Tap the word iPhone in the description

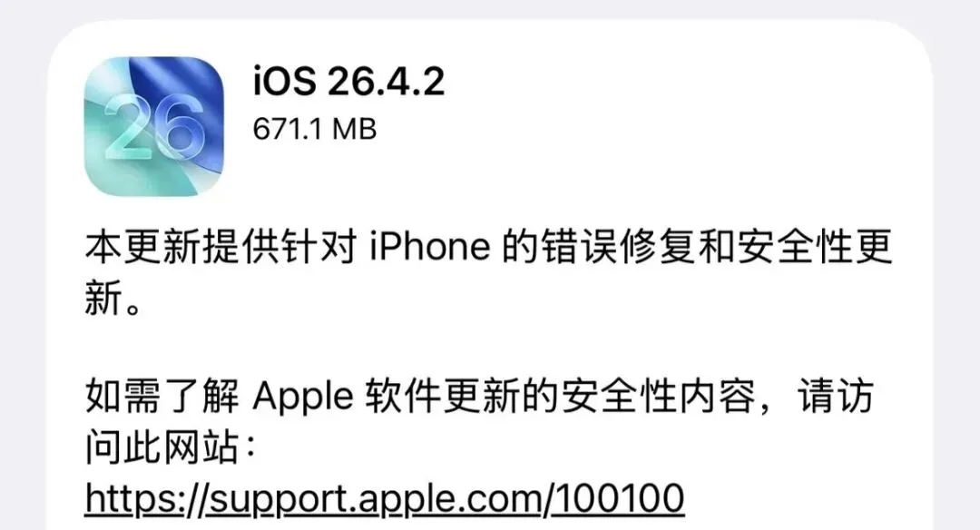coord(430,246)
